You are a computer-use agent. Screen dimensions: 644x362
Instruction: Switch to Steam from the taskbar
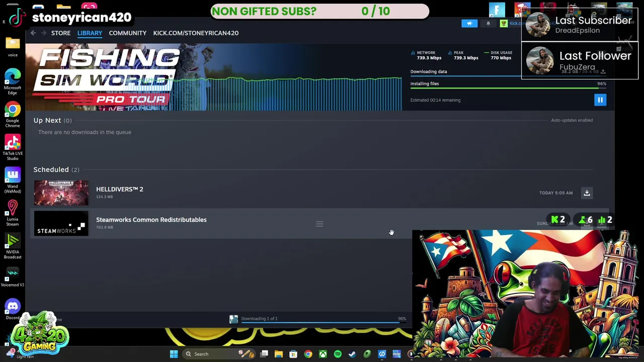click(x=352, y=354)
